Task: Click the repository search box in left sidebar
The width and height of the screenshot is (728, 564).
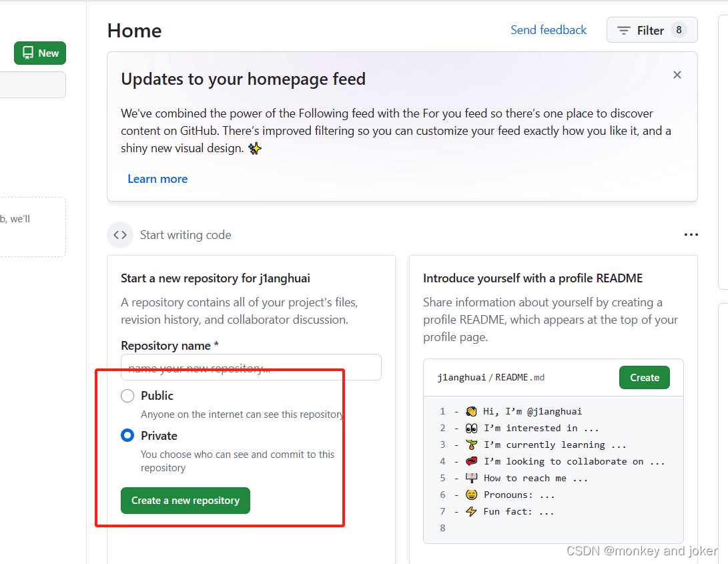Action: point(33,85)
